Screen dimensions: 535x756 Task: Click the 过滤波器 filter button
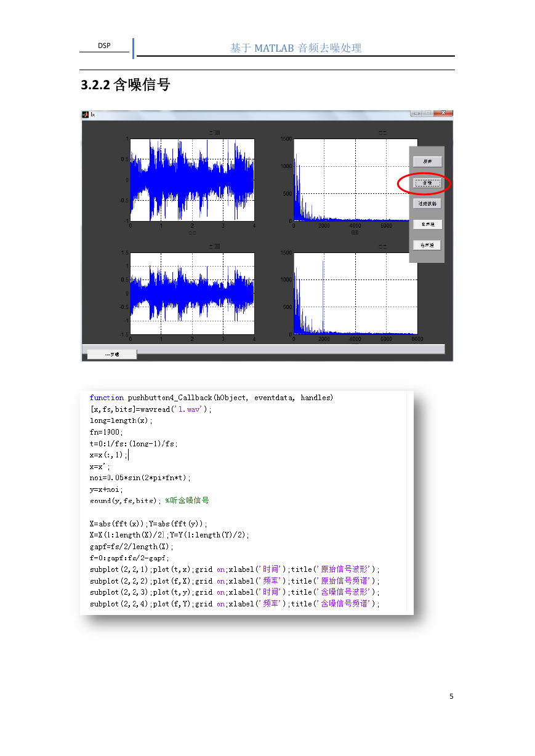tap(427, 203)
